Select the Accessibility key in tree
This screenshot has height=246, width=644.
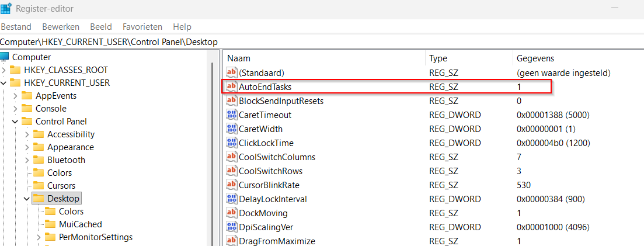71,134
